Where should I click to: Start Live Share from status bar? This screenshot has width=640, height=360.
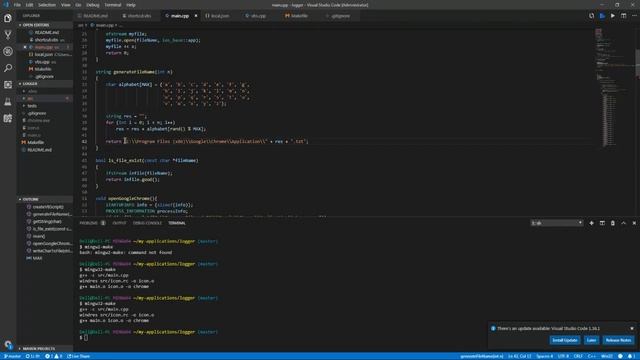(x=79, y=356)
